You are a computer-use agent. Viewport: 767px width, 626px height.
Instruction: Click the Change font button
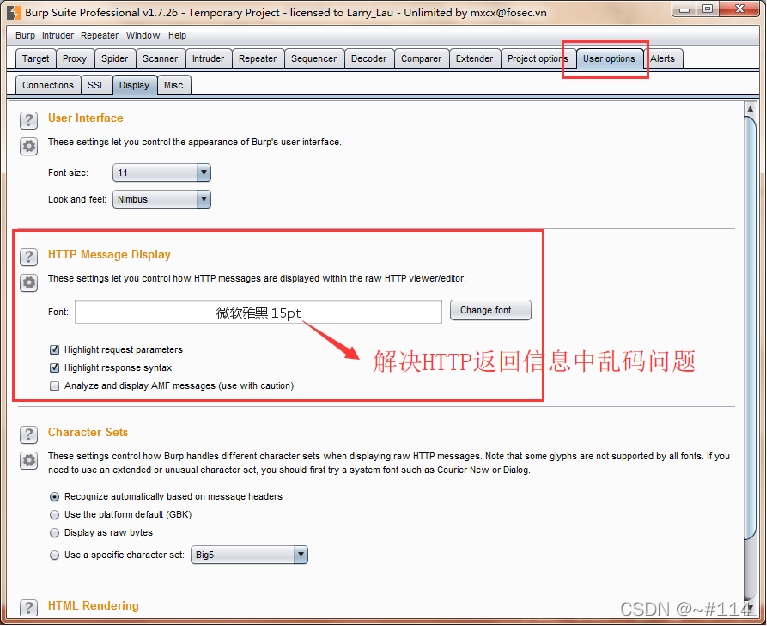(x=491, y=310)
